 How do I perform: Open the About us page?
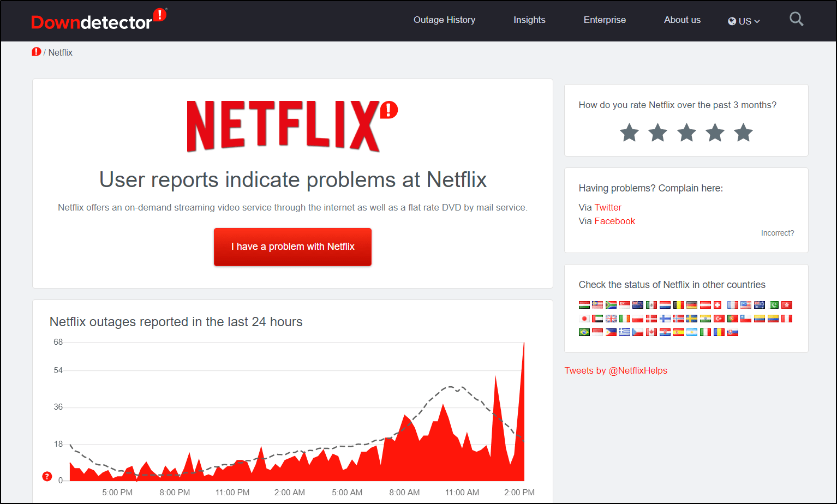(682, 20)
